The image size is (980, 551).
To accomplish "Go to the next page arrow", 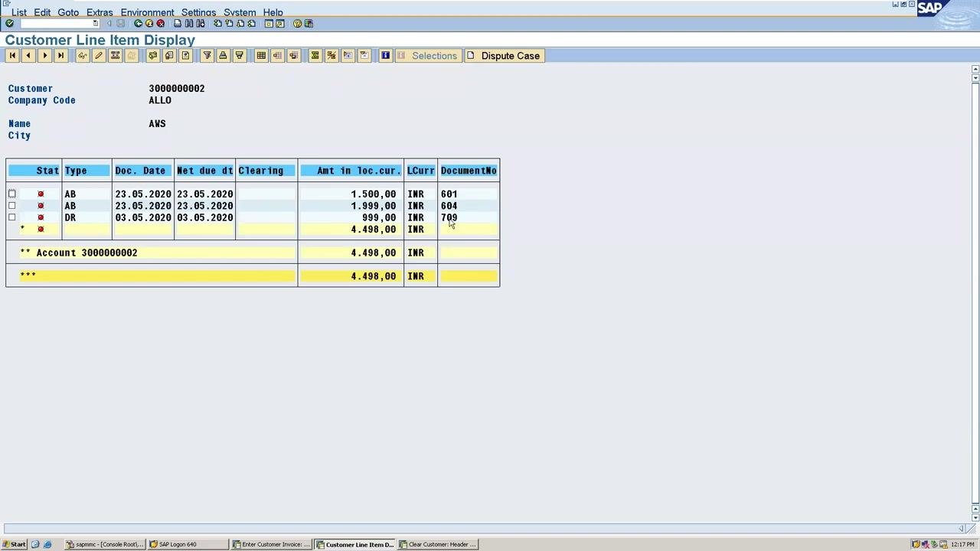I will pyautogui.click(x=44, y=56).
